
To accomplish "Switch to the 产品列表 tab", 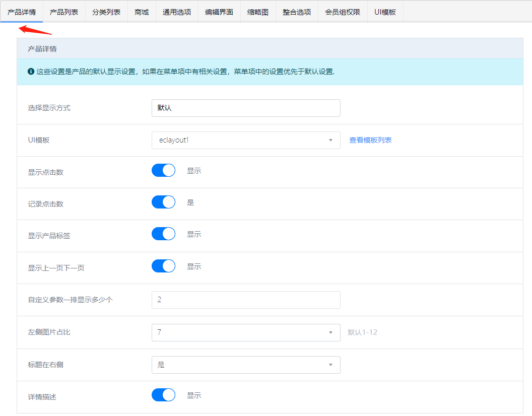I will pyautogui.click(x=64, y=12).
